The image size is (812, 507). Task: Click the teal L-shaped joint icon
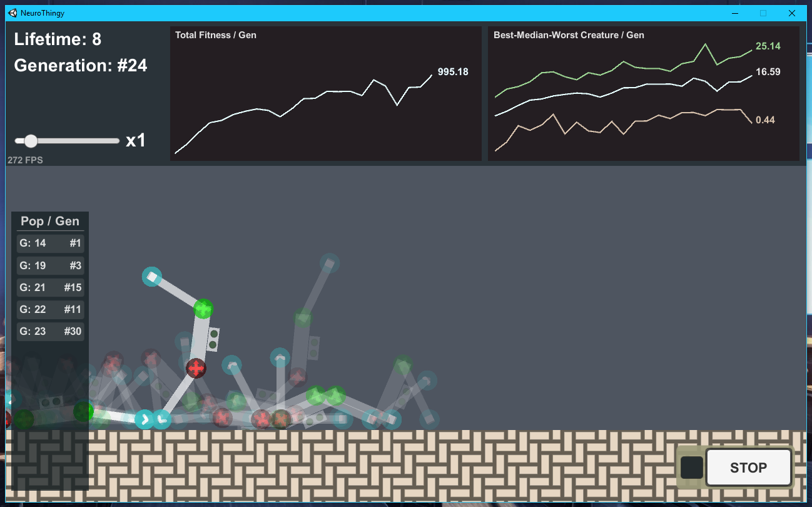tap(163, 419)
